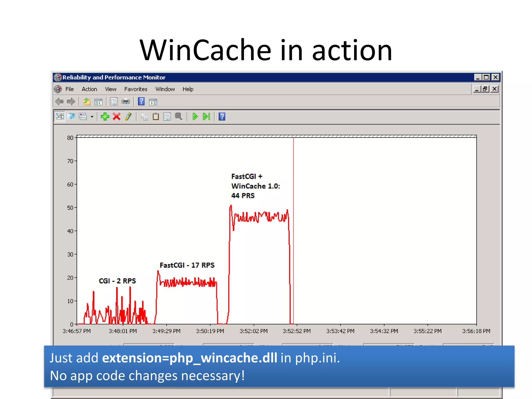Open Help from upper toolbar question mark
532x399 pixels.
click(x=141, y=101)
